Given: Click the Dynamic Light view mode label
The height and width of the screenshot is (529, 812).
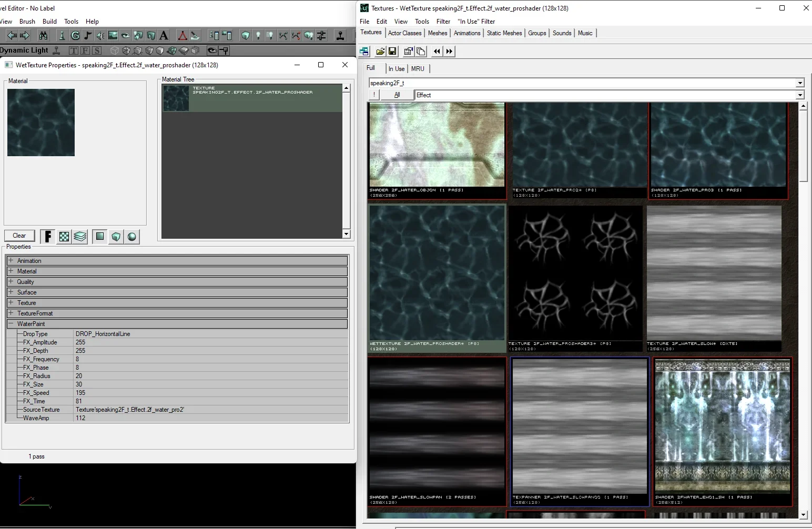Looking at the screenshot, I should [24, 50].
